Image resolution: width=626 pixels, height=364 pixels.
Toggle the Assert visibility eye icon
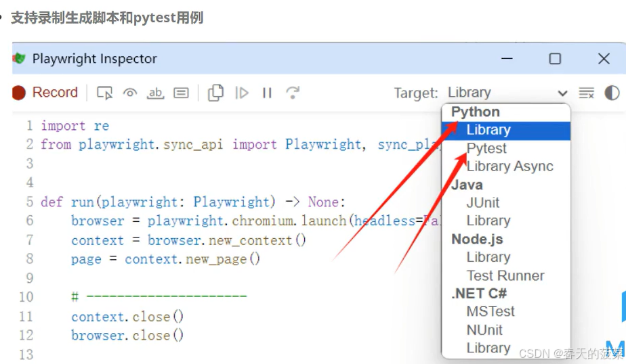130,93
